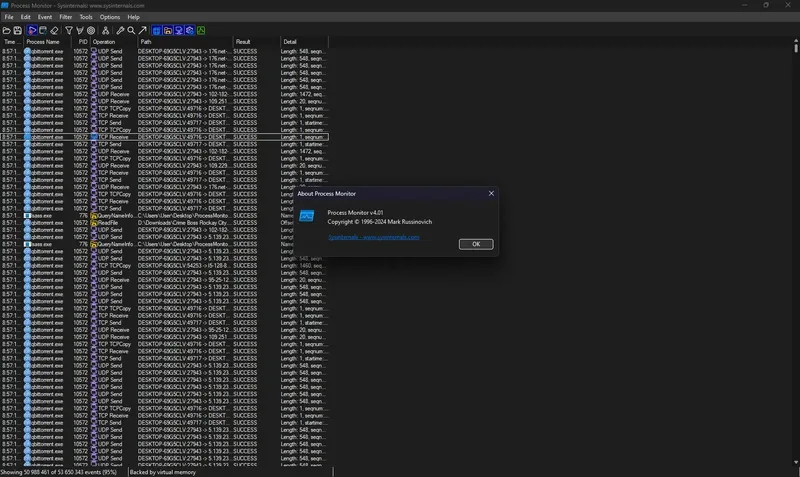
Task: Toggle Show Profiling Events green icon
Action: [x=201, y=31]
